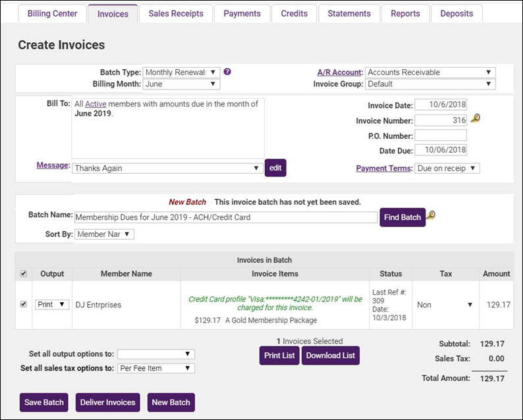The width and height of the screenshot is (523, 420).
Task: Switch to the Sales Receipts tab
Action: (176, 14)
